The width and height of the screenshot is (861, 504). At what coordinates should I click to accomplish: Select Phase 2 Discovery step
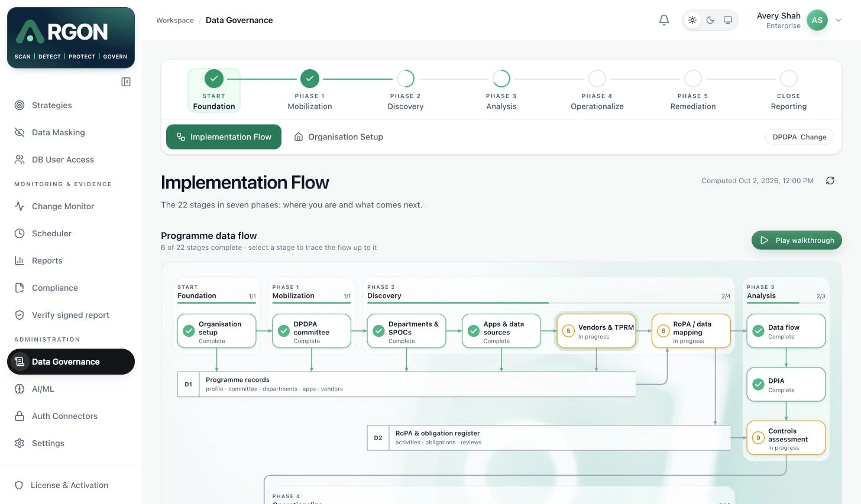[406, 90]
